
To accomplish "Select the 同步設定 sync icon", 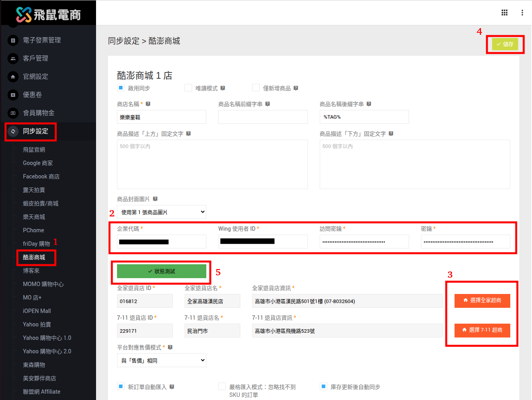I will [13, 131].
